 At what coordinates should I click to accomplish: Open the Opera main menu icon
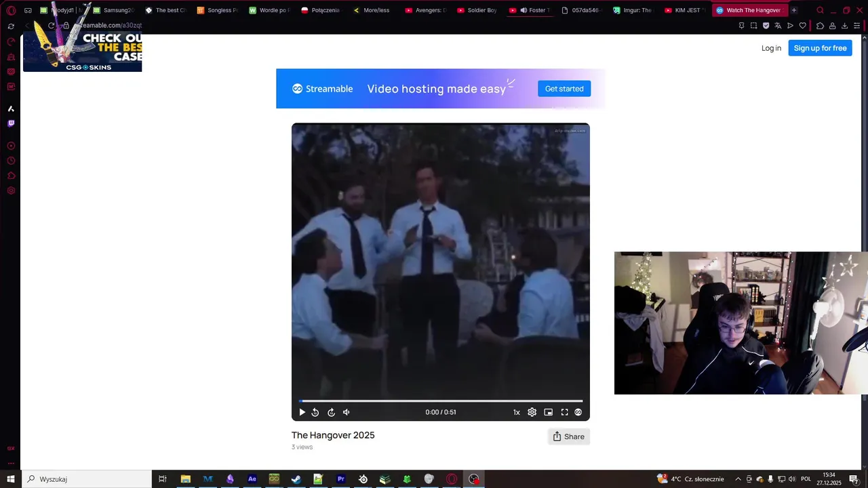click(11, 10)
